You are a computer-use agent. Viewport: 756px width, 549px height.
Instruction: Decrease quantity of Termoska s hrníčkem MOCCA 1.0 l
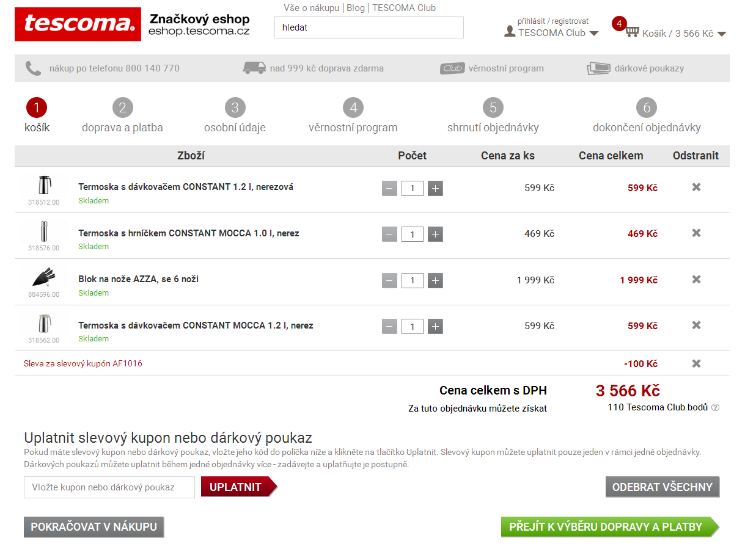pos(389,234)
